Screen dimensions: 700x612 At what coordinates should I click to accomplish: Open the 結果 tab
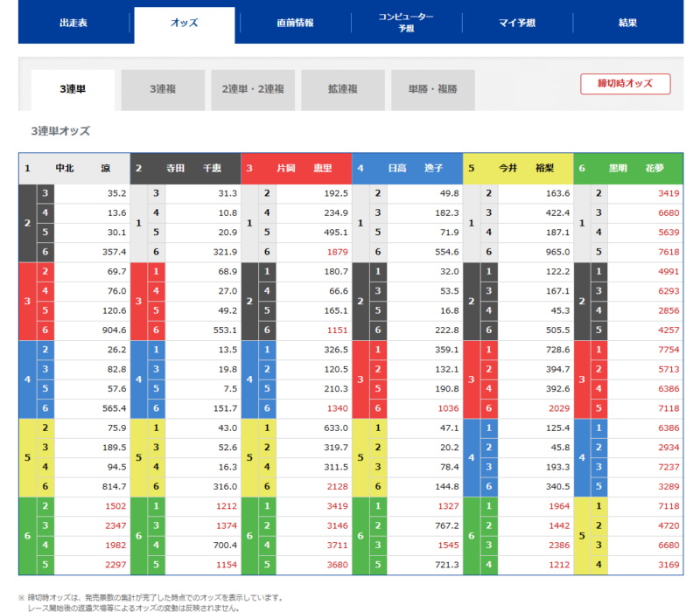coord(626,23)
